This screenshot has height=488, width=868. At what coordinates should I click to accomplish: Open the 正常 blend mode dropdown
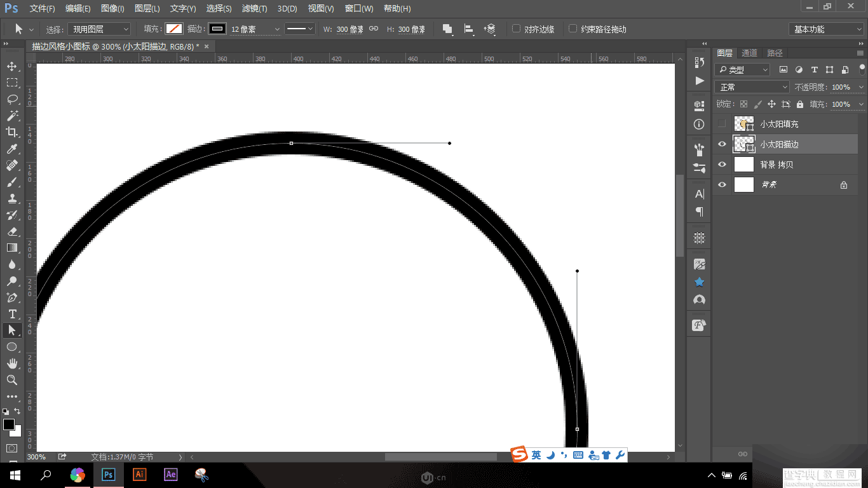[752, 87]
